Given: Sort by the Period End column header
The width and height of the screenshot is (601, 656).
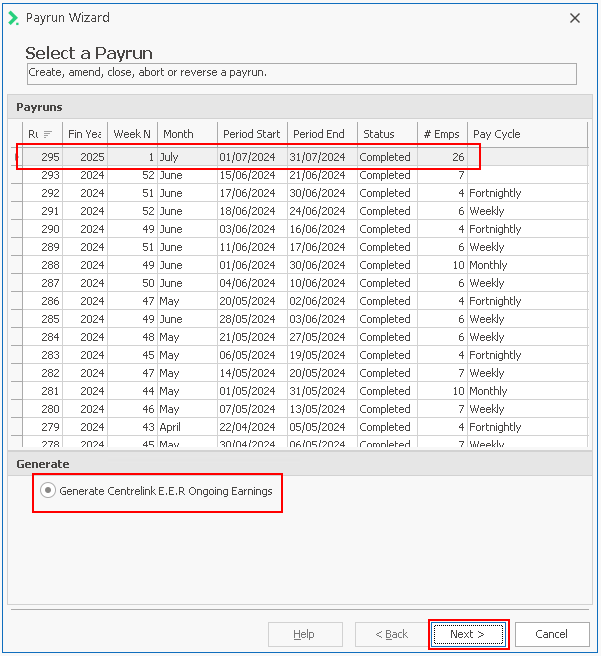Looking at the screenshot, I should coord(320,134).
